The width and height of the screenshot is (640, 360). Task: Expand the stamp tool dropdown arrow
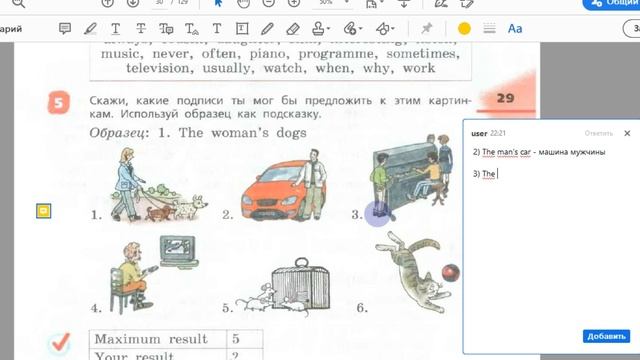click(329, 29)
